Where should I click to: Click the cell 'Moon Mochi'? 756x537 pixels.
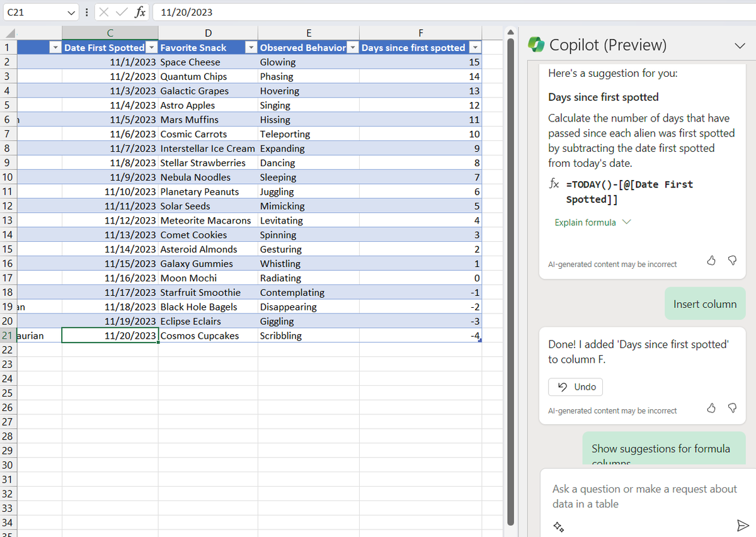coord(208,278)
